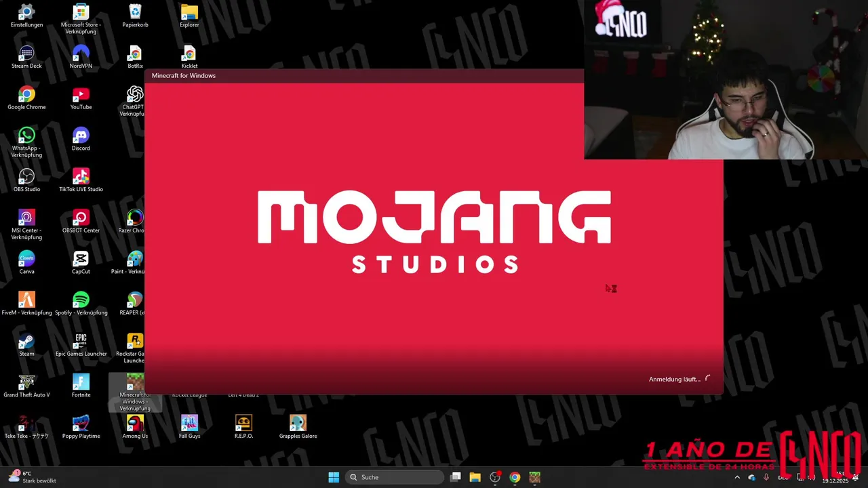Select Minecraft for Windows desktop shortcut
The width and height of the screenshot is (868, 488).
(x=135, y=392)
